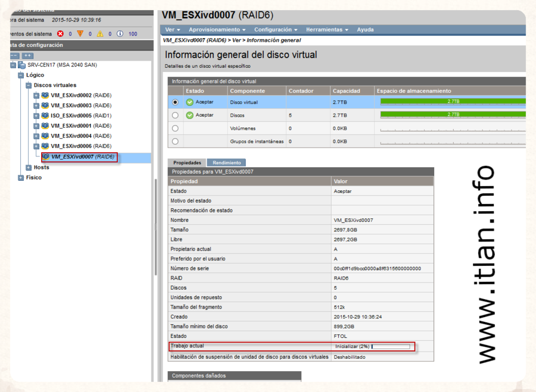Switch to the Rendimiento tab
536x392 pixels.
coord(226,162)
